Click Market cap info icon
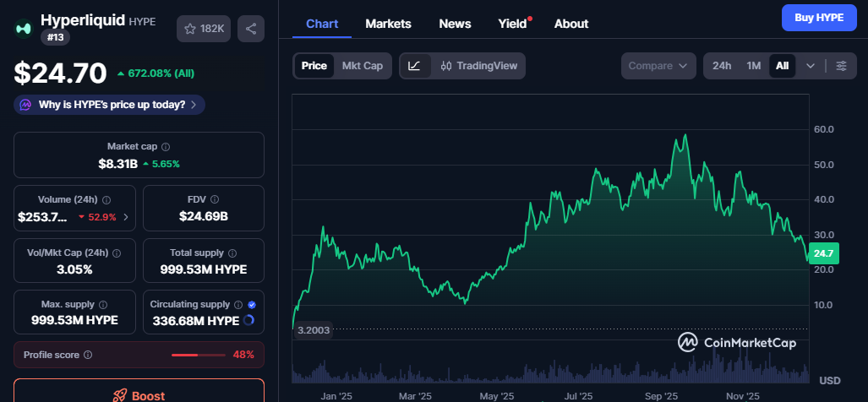 pos(166,147)
